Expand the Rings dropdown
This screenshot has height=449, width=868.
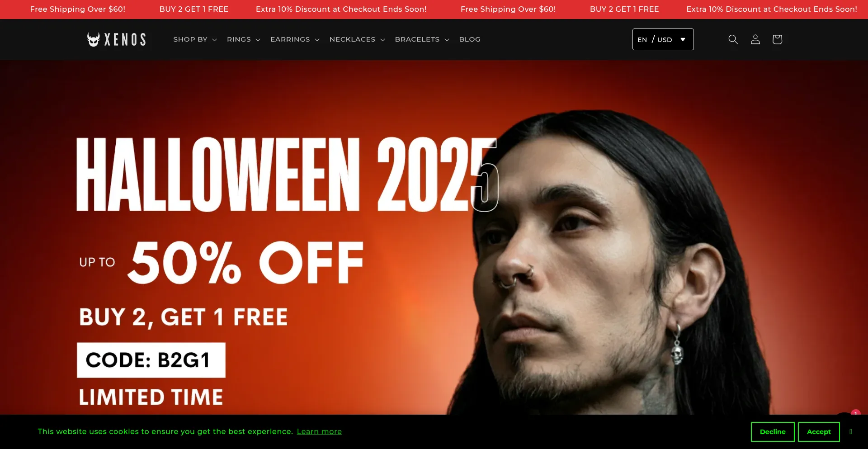[243, 39]
